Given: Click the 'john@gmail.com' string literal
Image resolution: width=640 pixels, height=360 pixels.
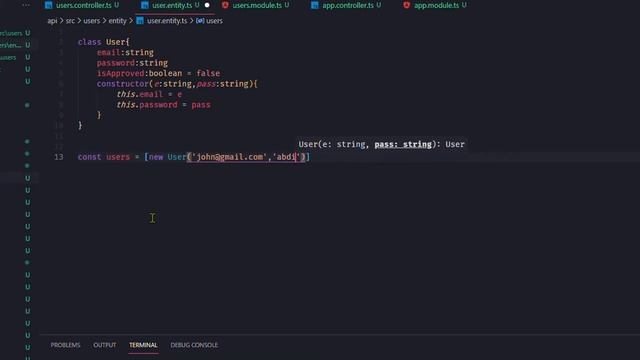Looking at the screenshot, I should tap(229, 157).
